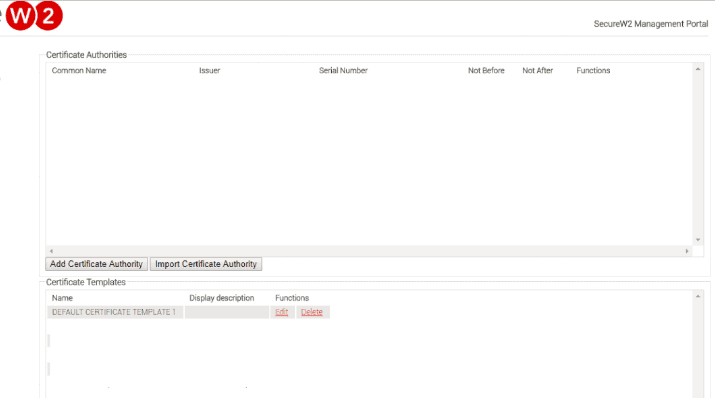Viewport: 715px width, 398px height.
Task: Click the Serial Number column header
Action: pyautogui.click(x=343, y=70)
